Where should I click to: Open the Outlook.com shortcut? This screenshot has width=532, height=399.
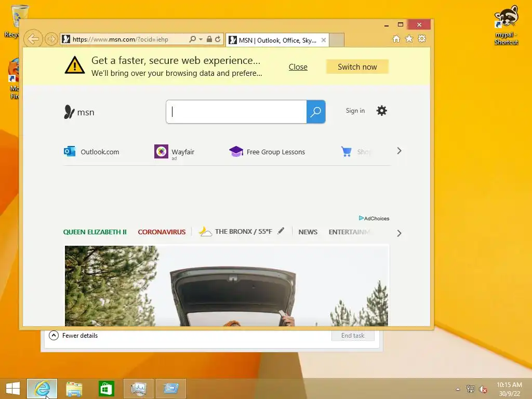point(91,152)
